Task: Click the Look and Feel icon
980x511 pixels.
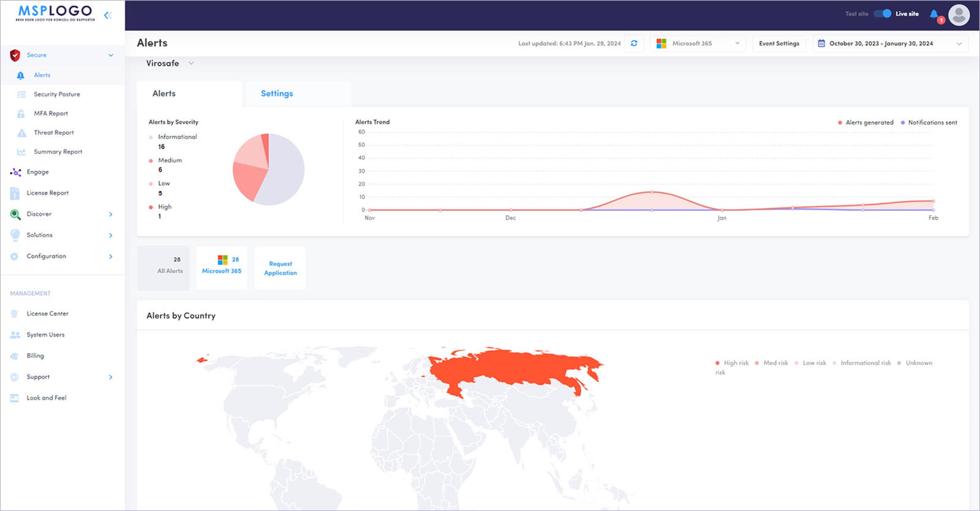Action: [14, 398]
